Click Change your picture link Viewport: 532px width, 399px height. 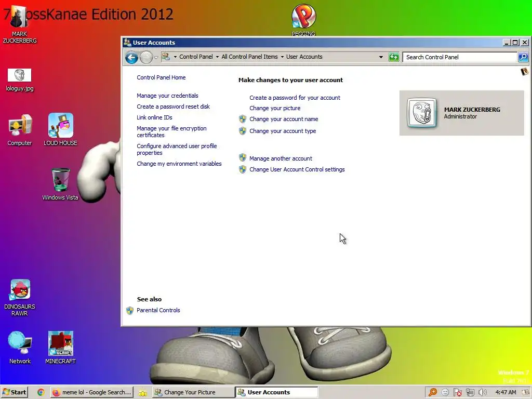[x=275, y=108]
